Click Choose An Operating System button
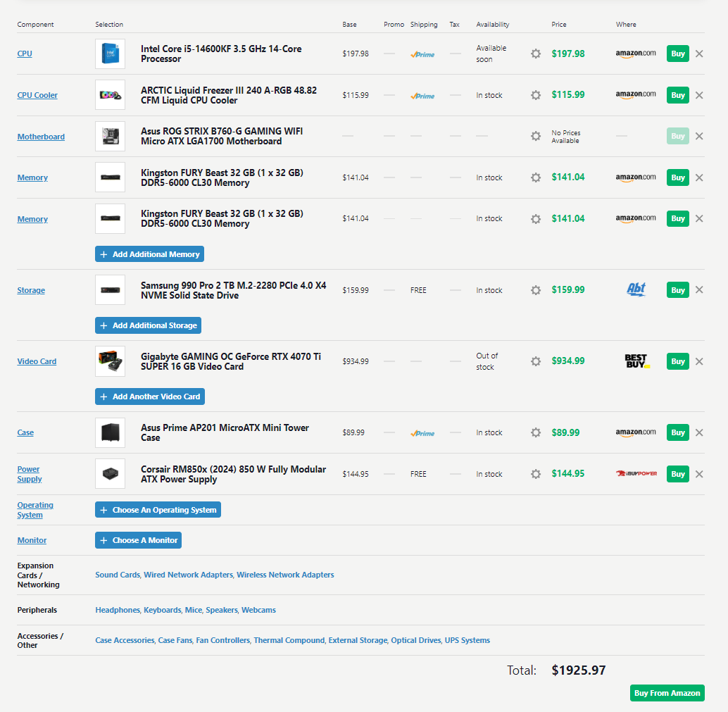 (158, 509)
